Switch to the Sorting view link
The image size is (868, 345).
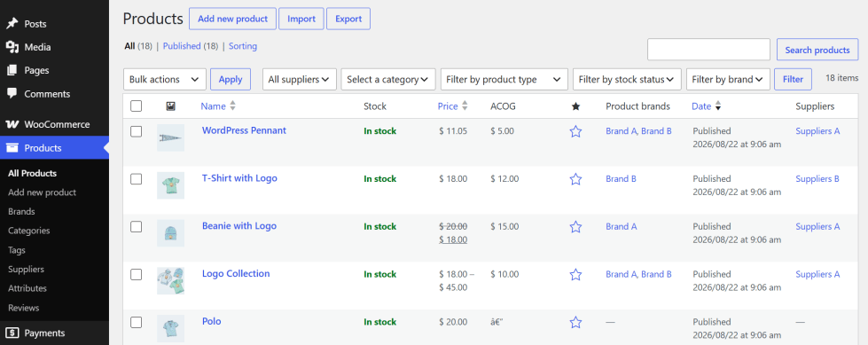point(242,46)
